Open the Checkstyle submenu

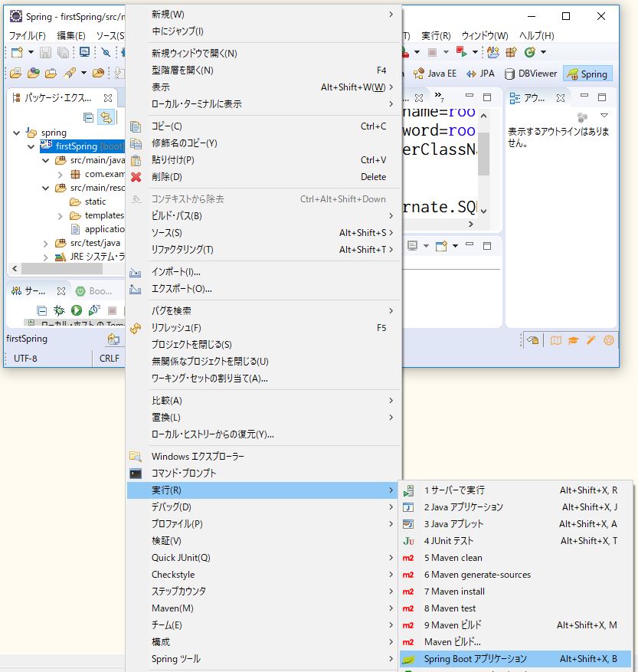(263, 575)
